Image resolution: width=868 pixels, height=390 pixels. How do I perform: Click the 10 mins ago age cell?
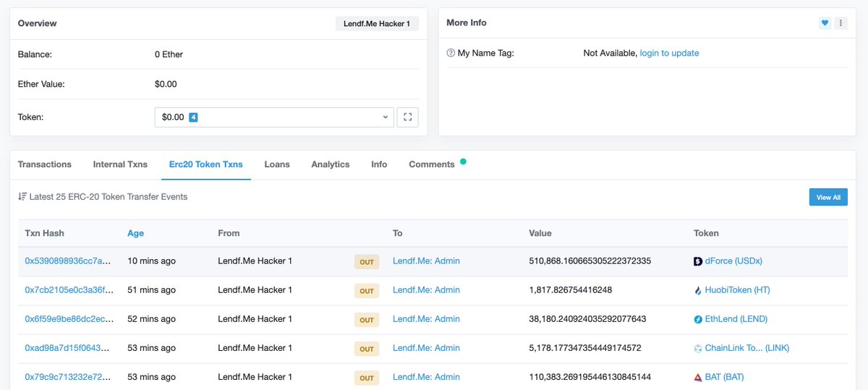151,260
